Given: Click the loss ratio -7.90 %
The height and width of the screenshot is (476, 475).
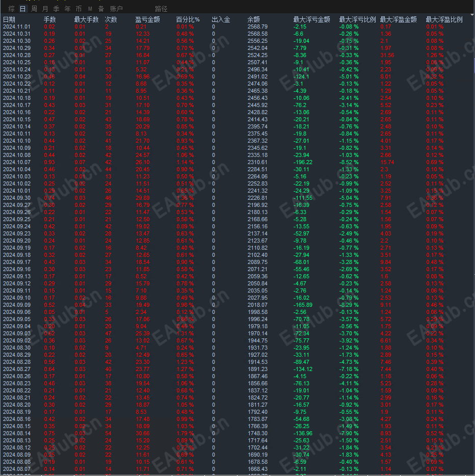Looking at the screenshot, I should point(349,434).
